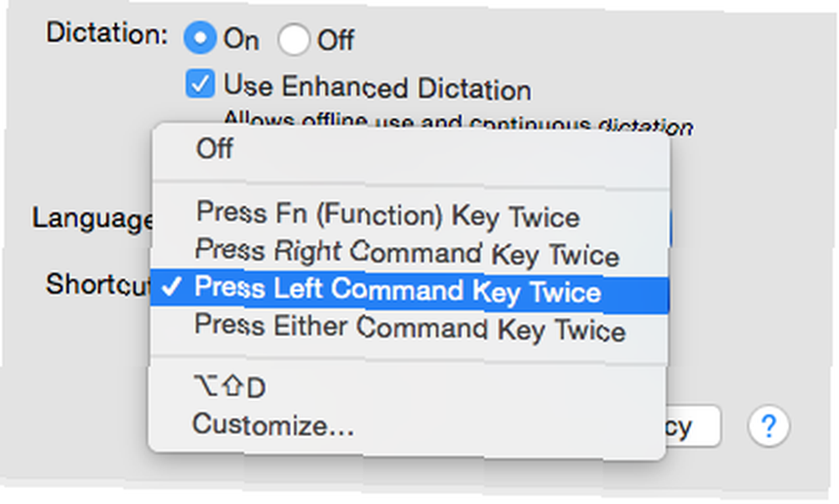This screenshot has width=839, height=504.
Task: Choose Press Either Command Key Twice
Action: click(409, 327)
